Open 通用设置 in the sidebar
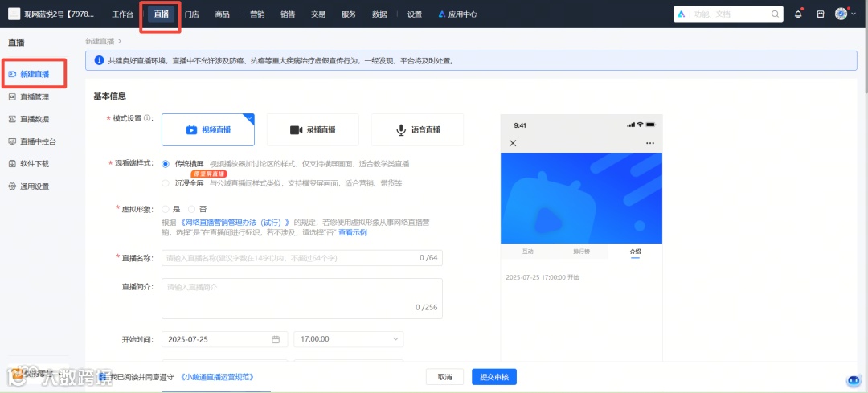The width and height of the screenshot is (868, 393). (35, 186)
